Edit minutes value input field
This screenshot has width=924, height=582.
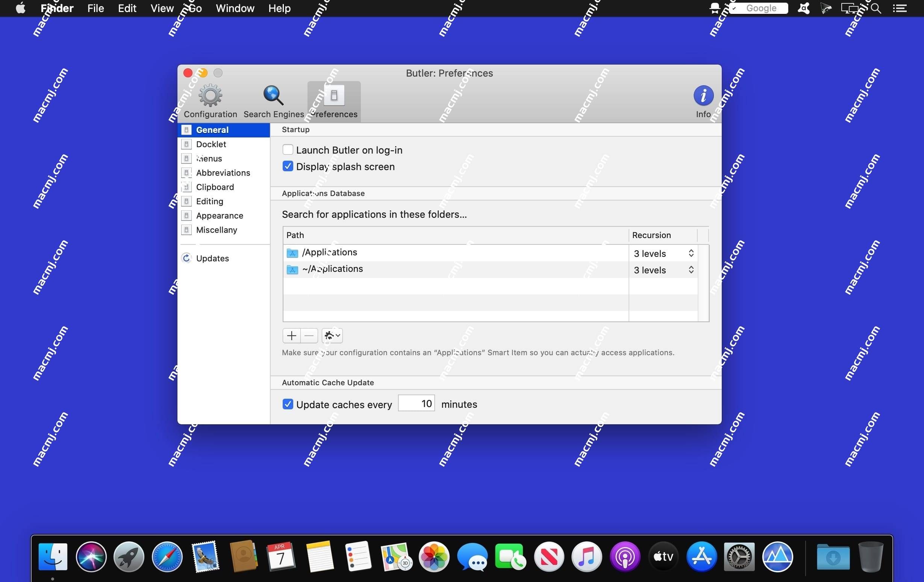pos(417,403)
